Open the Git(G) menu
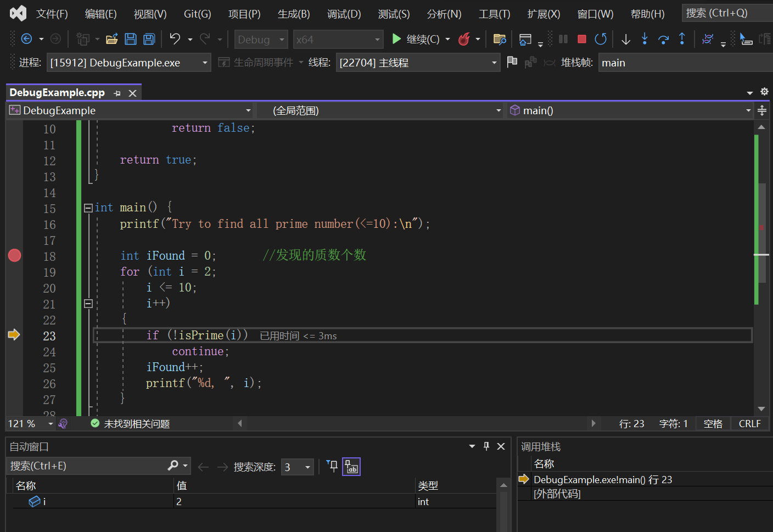The width and height of the screenshot is (773, 532). [x=198, y=14]
